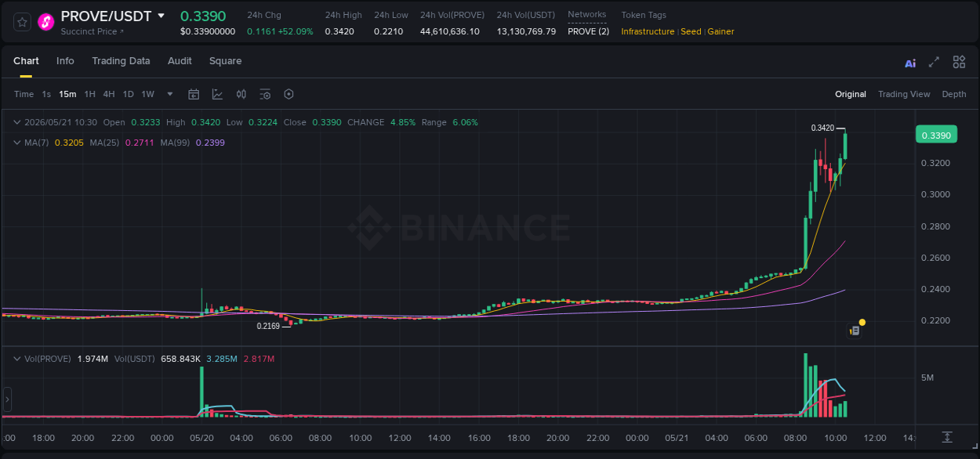Screen dimensions: 980x459
Task: Select the 15m interval
Action: 67,94
